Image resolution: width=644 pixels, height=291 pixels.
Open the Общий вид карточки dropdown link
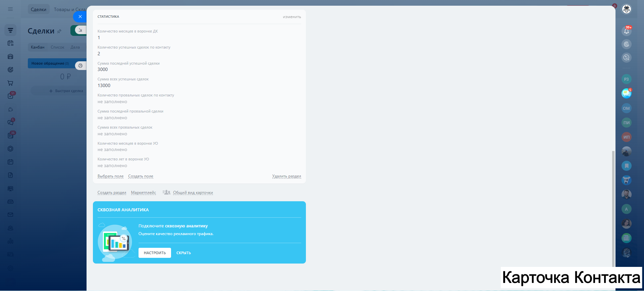193,193
